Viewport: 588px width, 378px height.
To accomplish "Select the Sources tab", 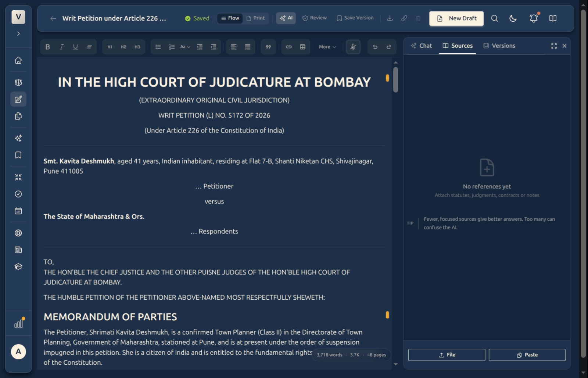I will pyautogui.click(x=458, y=46).
